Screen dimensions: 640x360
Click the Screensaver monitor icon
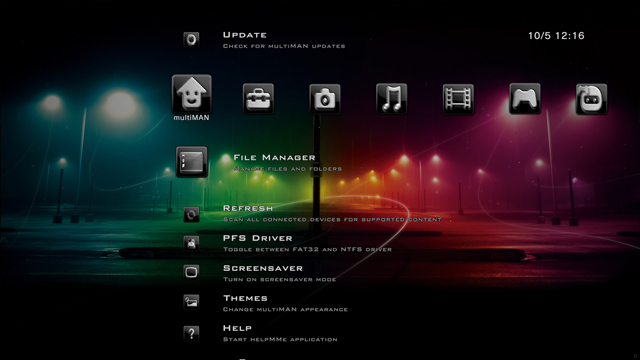click(191, 272)
